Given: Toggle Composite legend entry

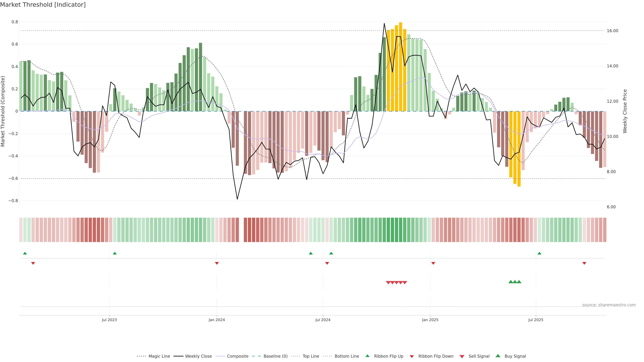Looking at the screenshot, I should (x=237, y=356).
